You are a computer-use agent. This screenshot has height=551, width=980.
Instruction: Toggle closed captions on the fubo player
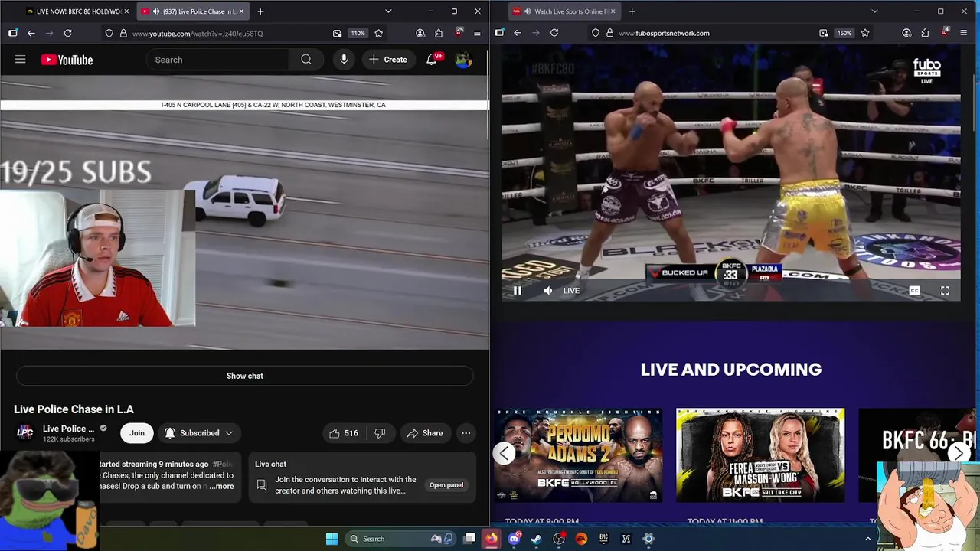(914, 291)
